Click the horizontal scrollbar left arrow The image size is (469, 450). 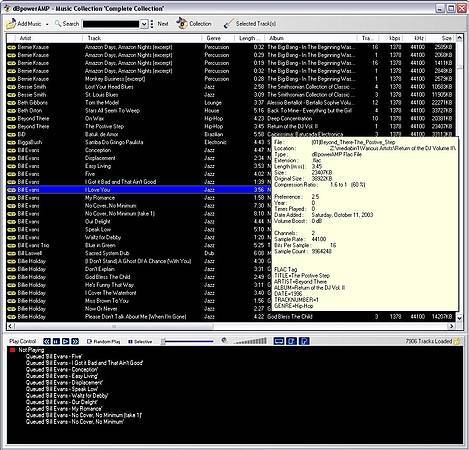tap(11, 326)
